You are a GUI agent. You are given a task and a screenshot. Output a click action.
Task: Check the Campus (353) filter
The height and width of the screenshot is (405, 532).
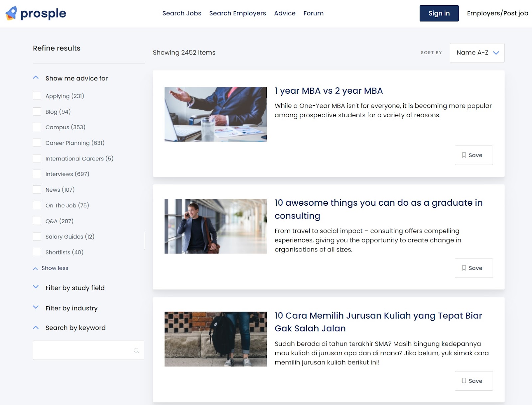click(x=37, y=127)
